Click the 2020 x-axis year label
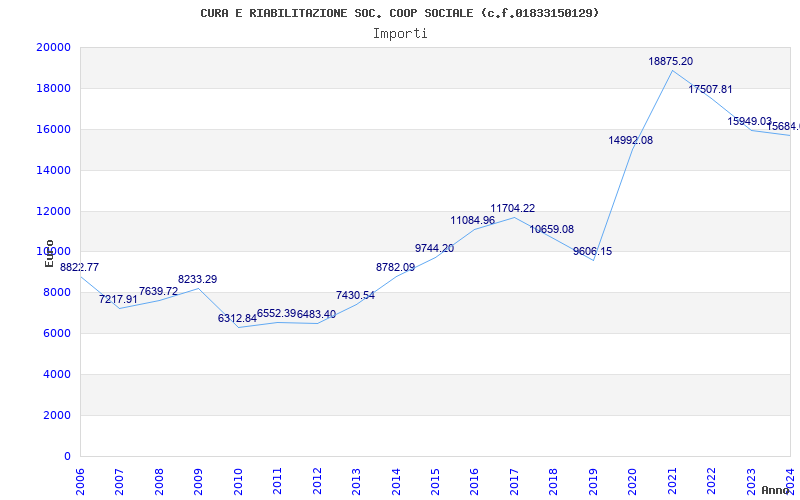The image size is (800, 500). tap(633, 481)
